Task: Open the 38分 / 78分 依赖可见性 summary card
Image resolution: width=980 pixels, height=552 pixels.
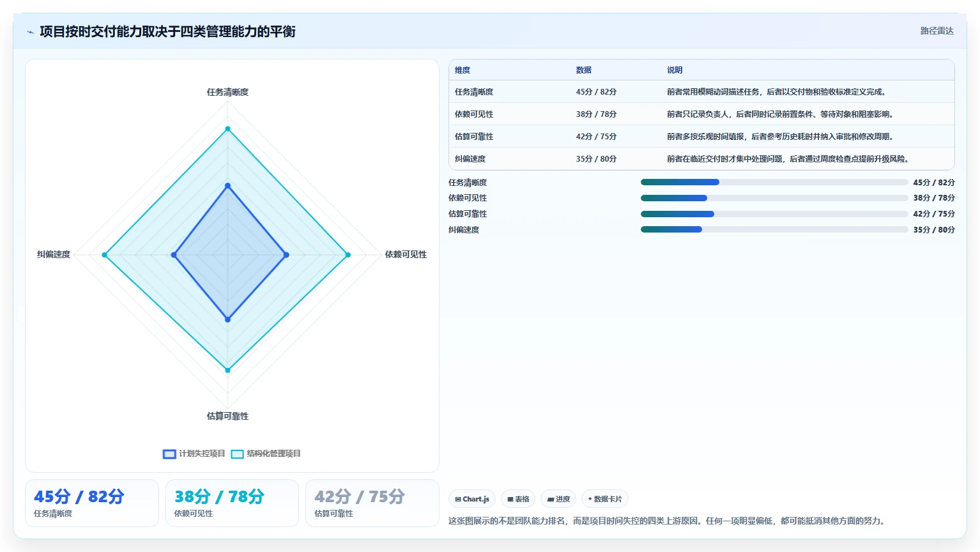Action: pos(232,503)
